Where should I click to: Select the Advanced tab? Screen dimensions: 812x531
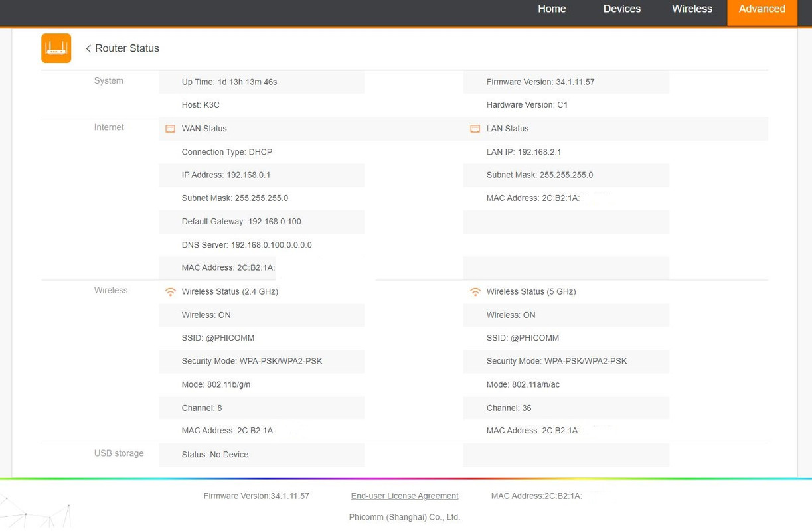click(762, 12)
